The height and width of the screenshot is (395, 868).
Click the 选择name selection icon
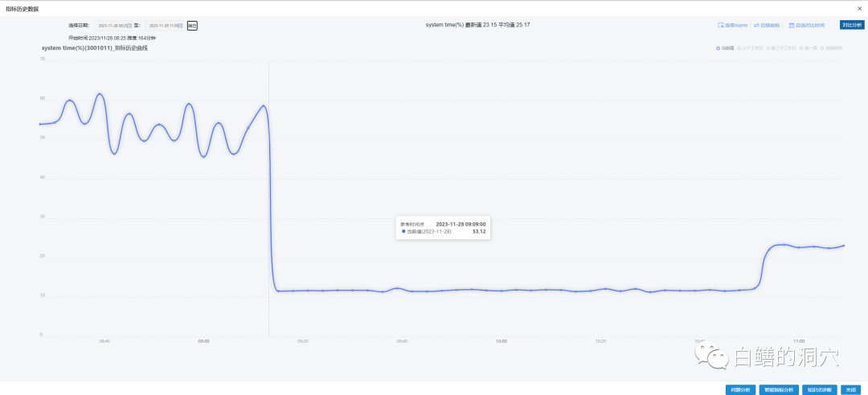point(721,25)
